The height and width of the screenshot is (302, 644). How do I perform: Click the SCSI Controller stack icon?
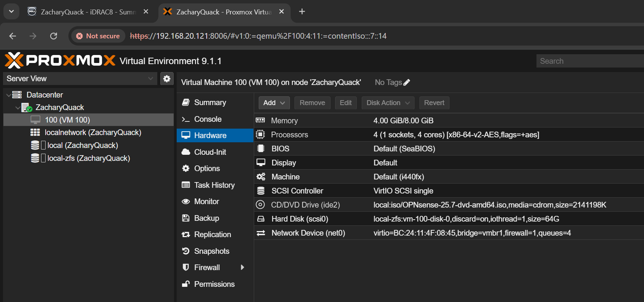(261, 191)
